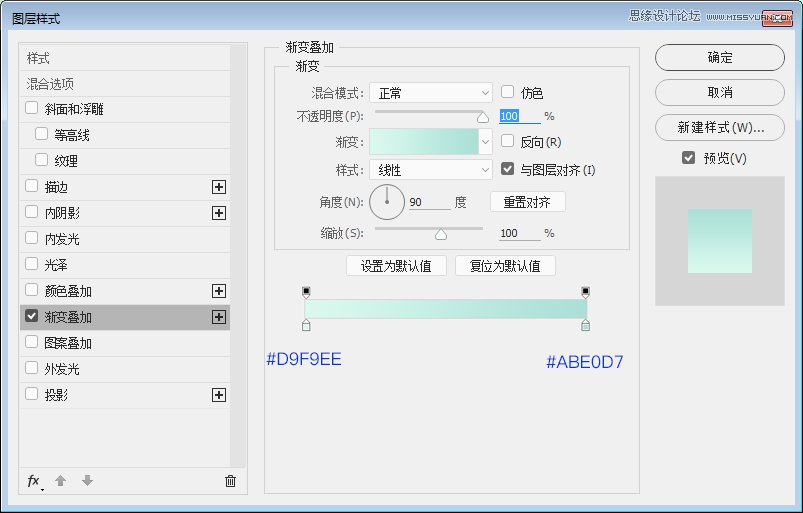The image size is (803, 513).
Task: Enable 投影 checkbox
Action: pyautogui.click(x=32, y=394)
